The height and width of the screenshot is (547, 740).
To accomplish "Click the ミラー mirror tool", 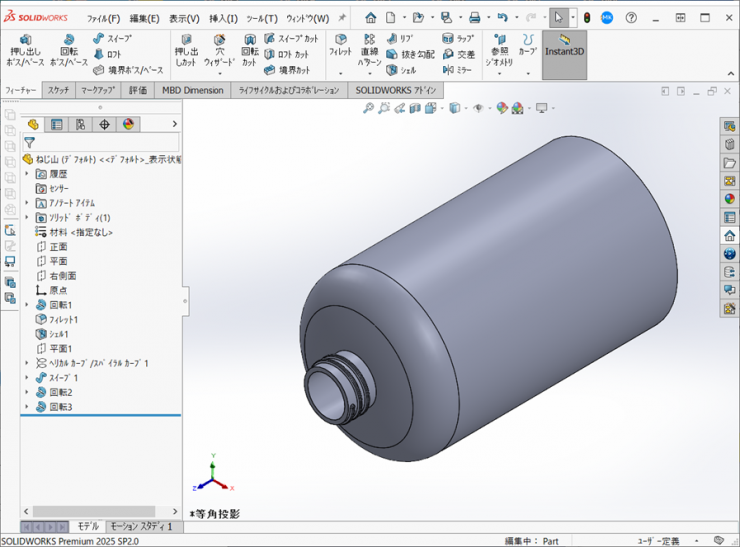I will (x=458, y=71).
